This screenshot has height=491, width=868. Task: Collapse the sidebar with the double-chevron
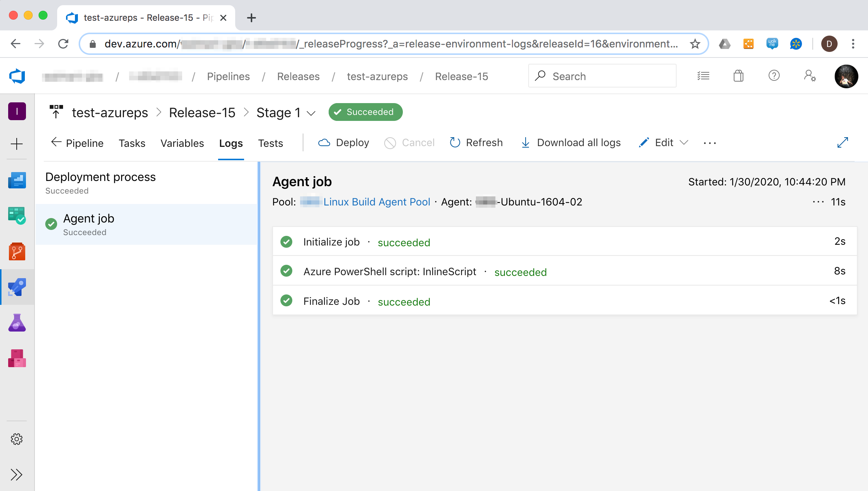[17, 474]
